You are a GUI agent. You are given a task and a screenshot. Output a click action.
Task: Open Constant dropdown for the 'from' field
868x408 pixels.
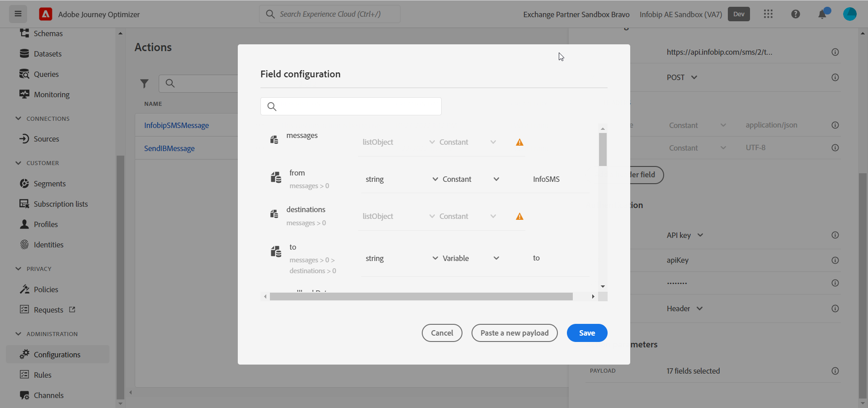[471, 180]
